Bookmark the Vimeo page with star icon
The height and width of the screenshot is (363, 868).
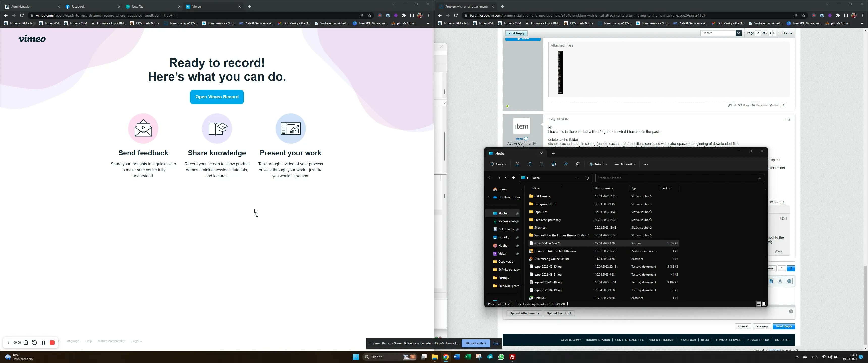(370, 15)
